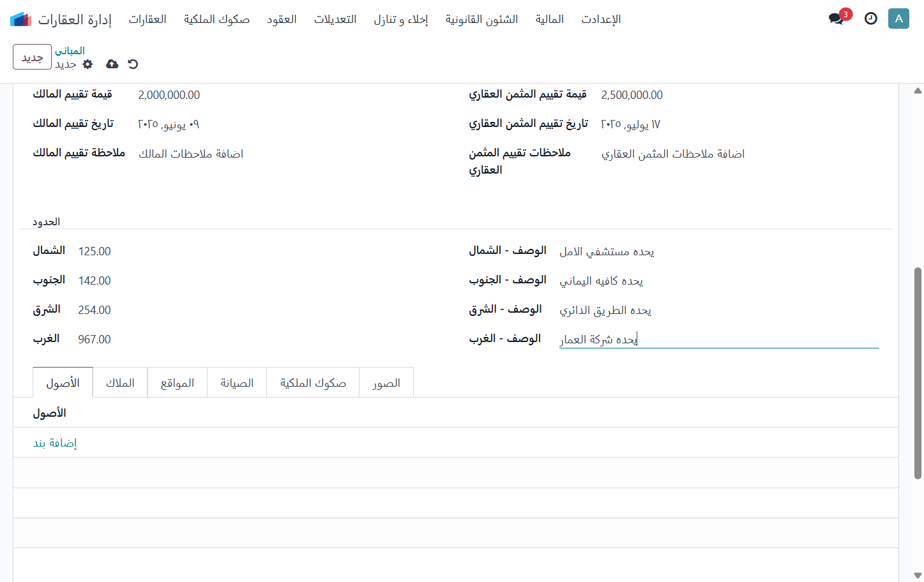Screen dimensions: 924x582
Task: Open the المالية menu
Action: pos(550,19)
